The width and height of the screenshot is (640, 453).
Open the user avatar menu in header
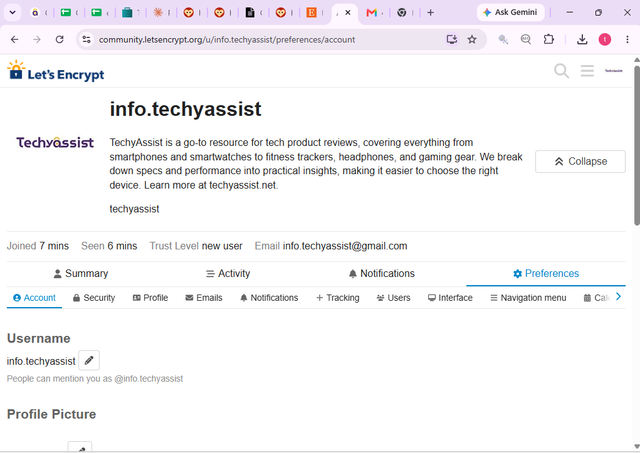point(613,71)
